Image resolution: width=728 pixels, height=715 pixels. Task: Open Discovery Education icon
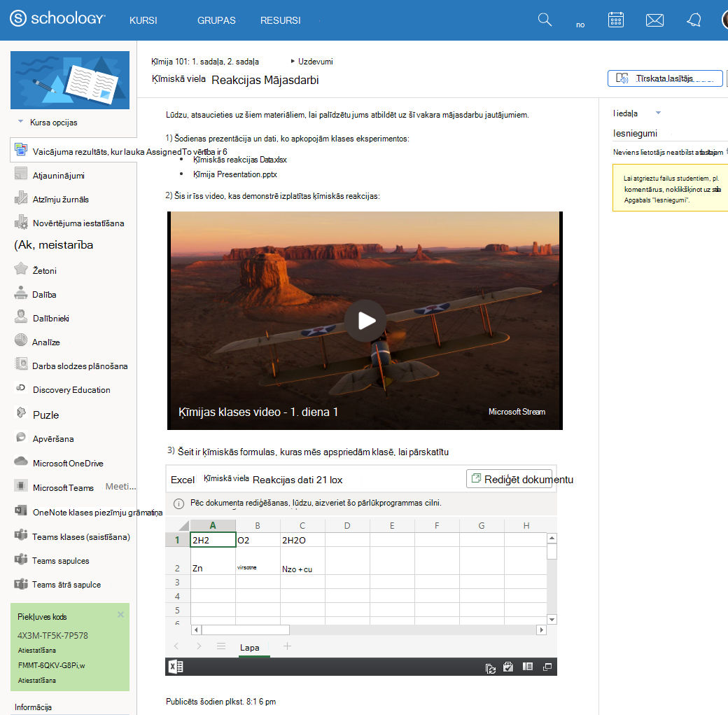21,388
